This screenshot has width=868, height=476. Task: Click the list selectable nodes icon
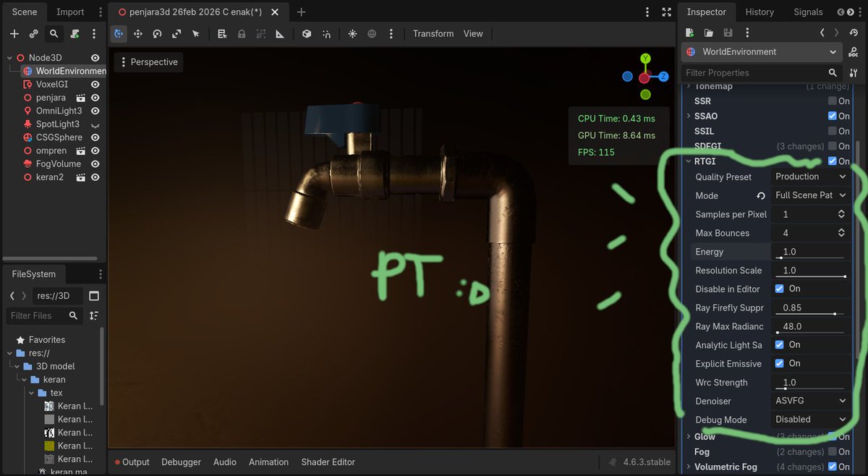(222, 34)
